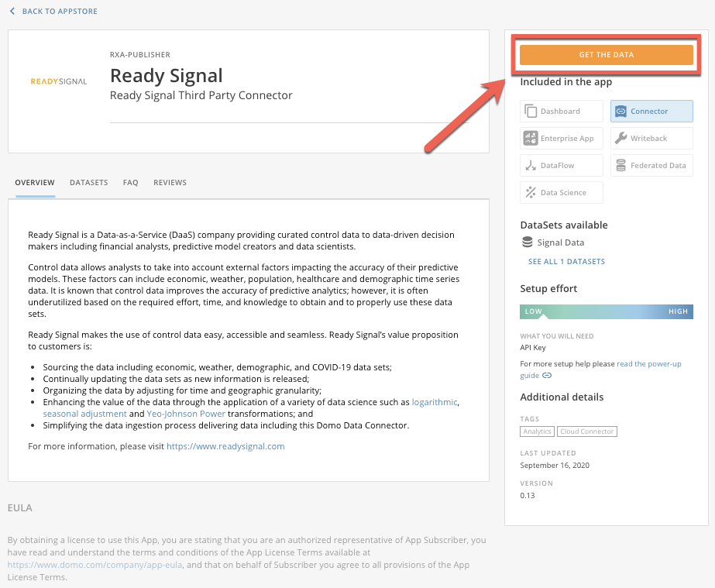The image size is (715, 588).
Task: Click the Analytics tag
Action: tap(537, 432)
